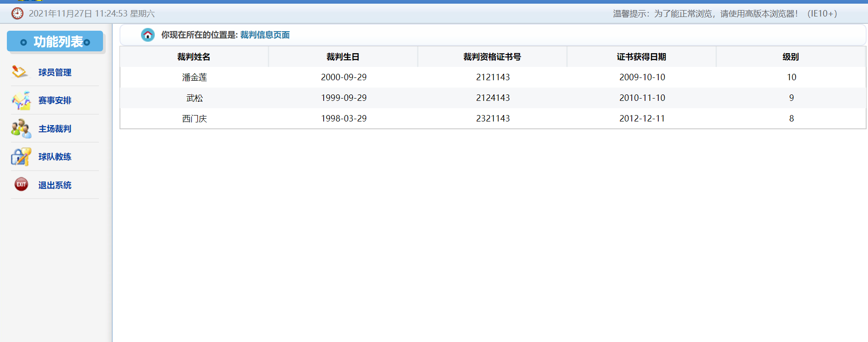The width and height of the screenshot is (868, 342).
Task: Click the 证书获得日期 column header
Action: [641, 57]
